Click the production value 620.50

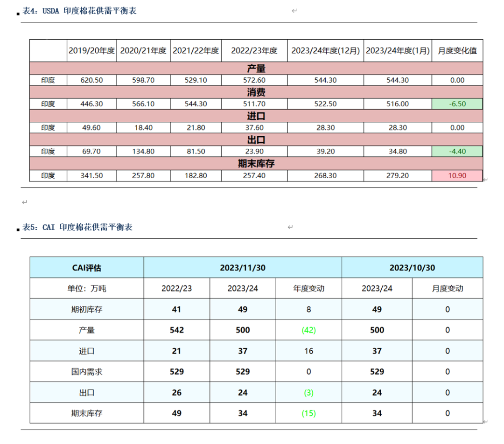[x=91, y=80]
